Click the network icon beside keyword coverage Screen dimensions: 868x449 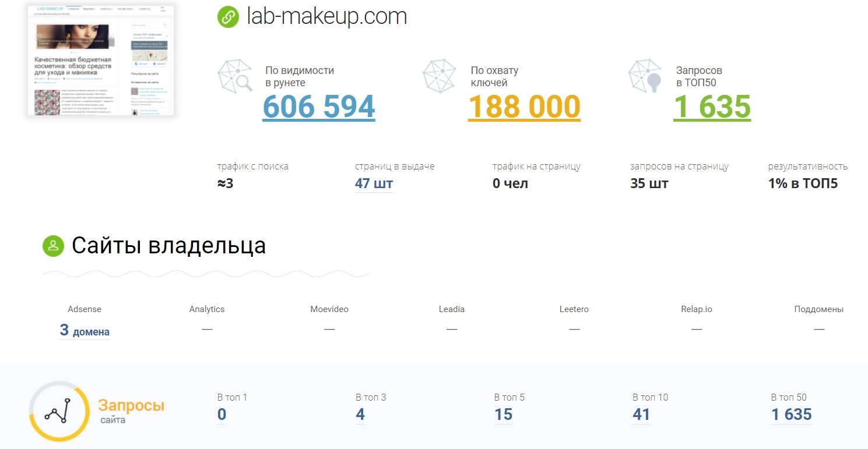point(440,75)
